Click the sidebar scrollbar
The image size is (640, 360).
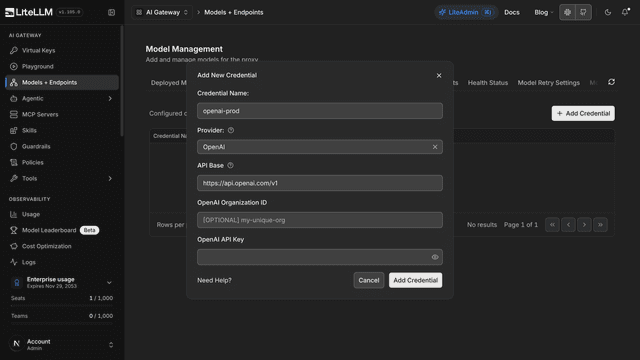point(122,81)
